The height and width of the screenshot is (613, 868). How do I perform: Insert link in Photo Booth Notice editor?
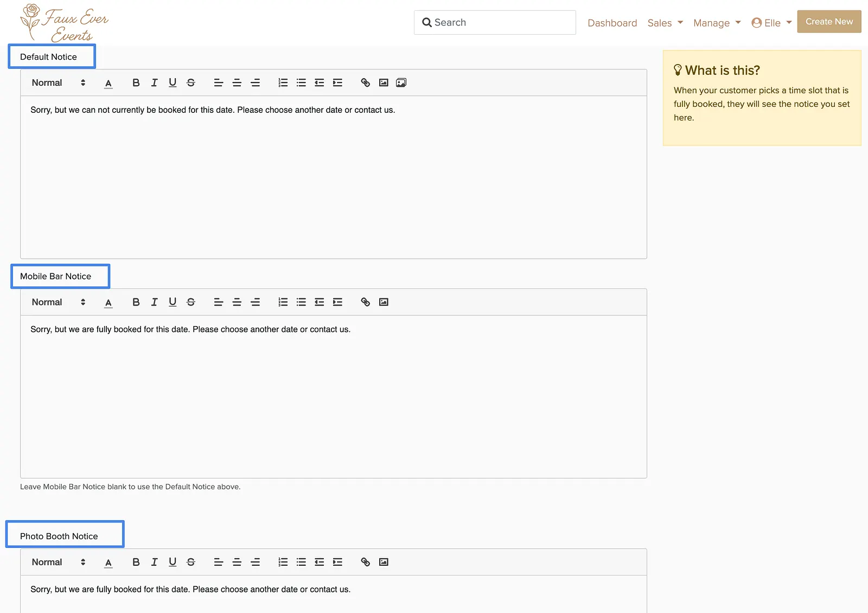pos(366,562)
